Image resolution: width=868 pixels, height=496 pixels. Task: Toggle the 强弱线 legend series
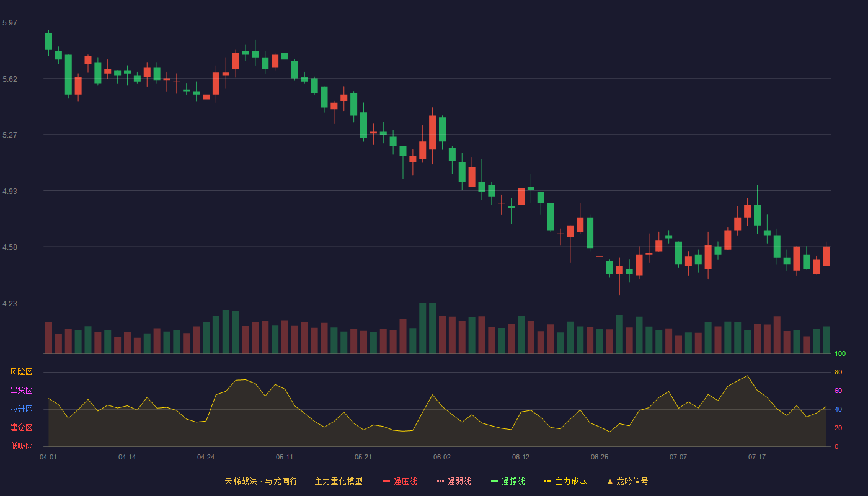point(454,481)
